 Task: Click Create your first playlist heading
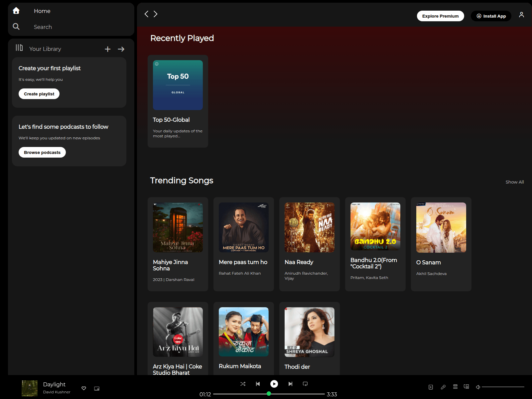(x=50, y=68)
